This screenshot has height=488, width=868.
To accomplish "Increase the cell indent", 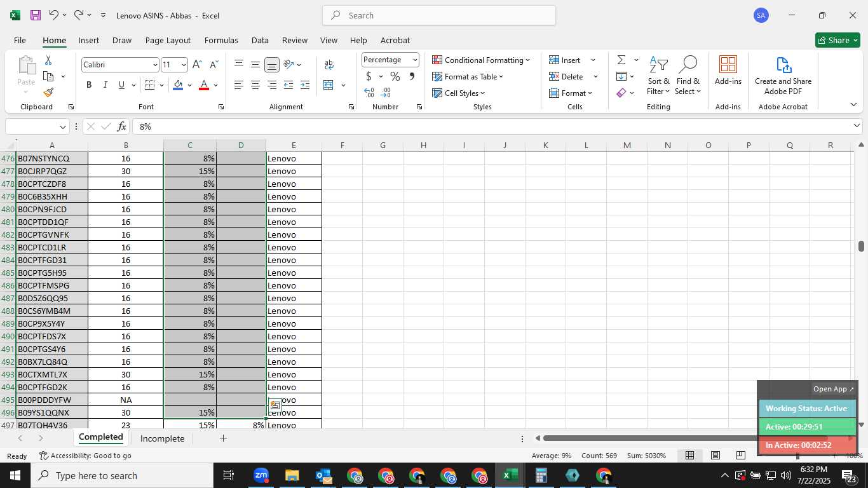I will click(305, 85).
